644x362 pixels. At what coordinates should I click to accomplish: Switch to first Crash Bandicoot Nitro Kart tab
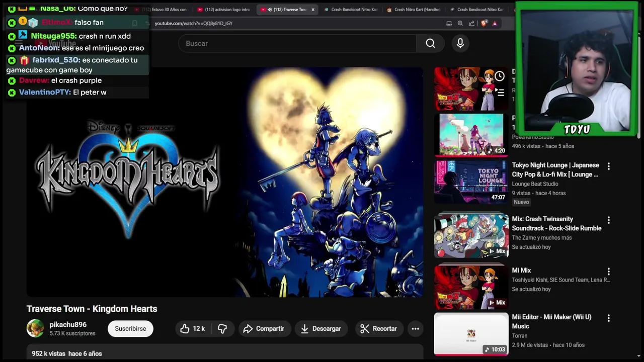click(351, 10)
